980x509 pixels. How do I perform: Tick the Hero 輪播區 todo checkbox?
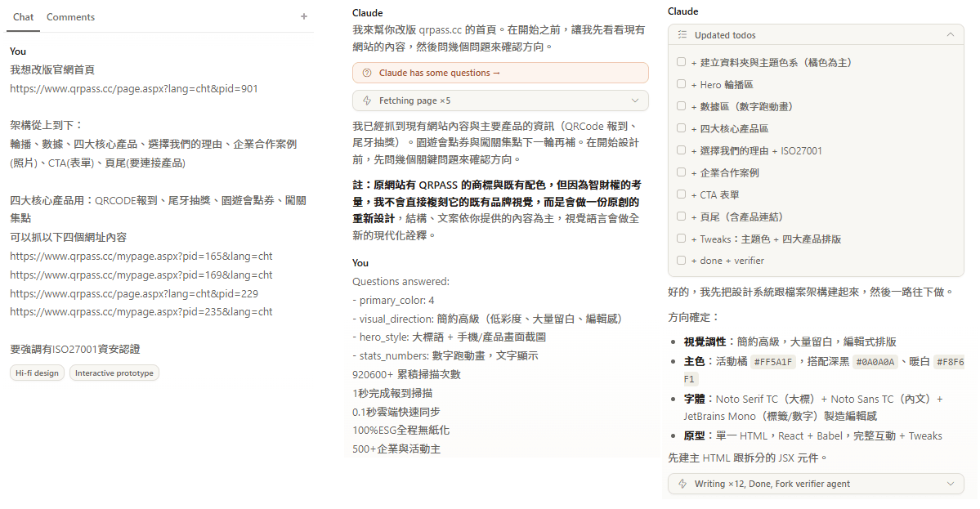[682, 84]
